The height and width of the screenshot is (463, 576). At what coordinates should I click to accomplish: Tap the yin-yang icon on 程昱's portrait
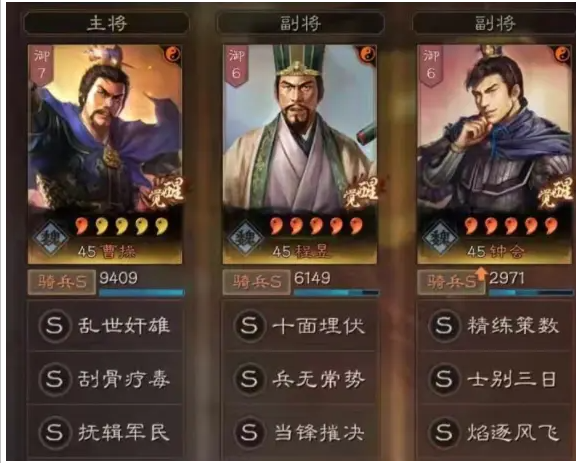(x=367, y=54)
